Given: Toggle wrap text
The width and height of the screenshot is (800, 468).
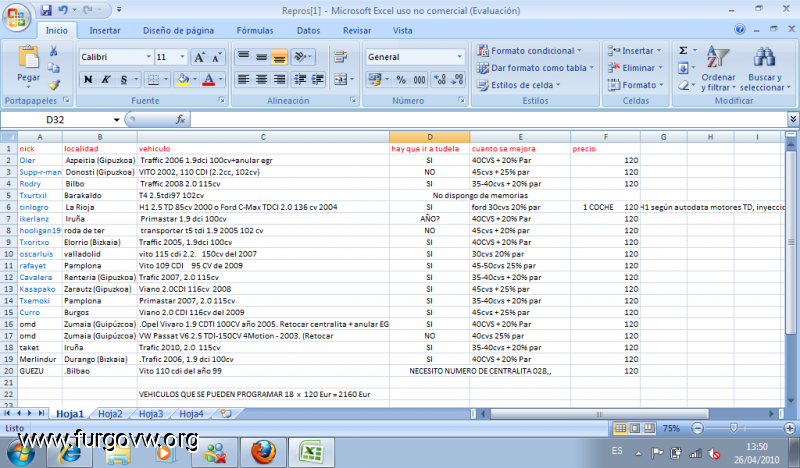Looking at the screenshot, I should click(340, 57).
